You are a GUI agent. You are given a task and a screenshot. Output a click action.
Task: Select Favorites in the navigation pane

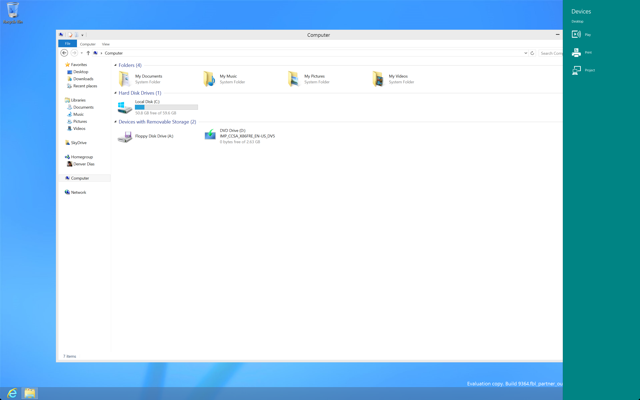coord(76,64)
